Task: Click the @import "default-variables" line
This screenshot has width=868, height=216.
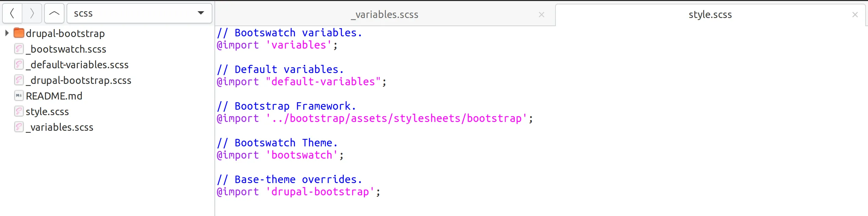Action: click(x=301, y=82)
